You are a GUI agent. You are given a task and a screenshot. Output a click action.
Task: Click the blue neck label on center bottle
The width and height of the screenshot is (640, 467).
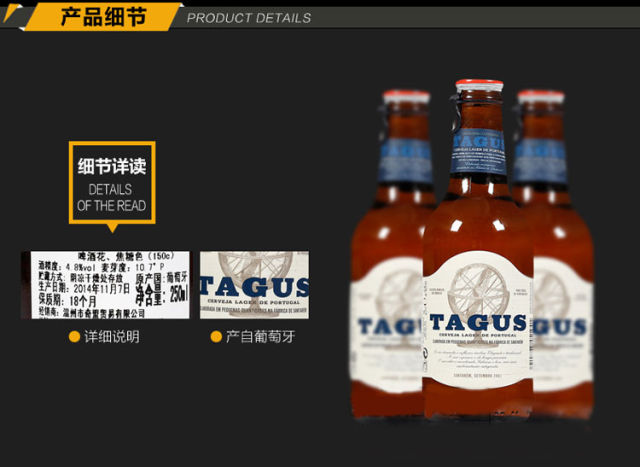(x=478, y=151)
